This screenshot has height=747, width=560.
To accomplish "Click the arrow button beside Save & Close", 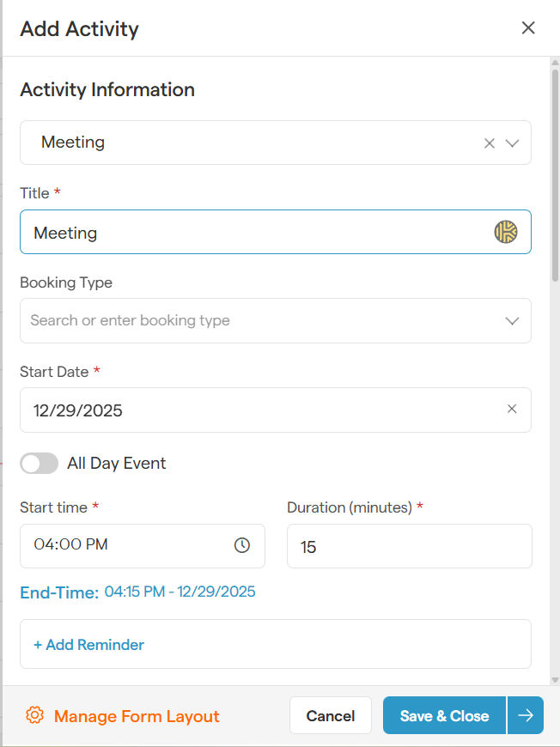I will coord(525,715).
